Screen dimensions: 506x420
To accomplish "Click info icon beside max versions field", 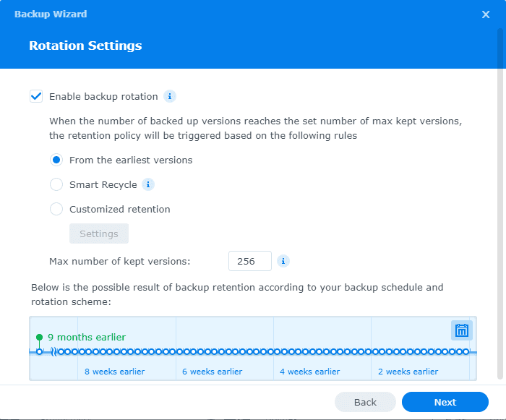I will tap(283, 261).
